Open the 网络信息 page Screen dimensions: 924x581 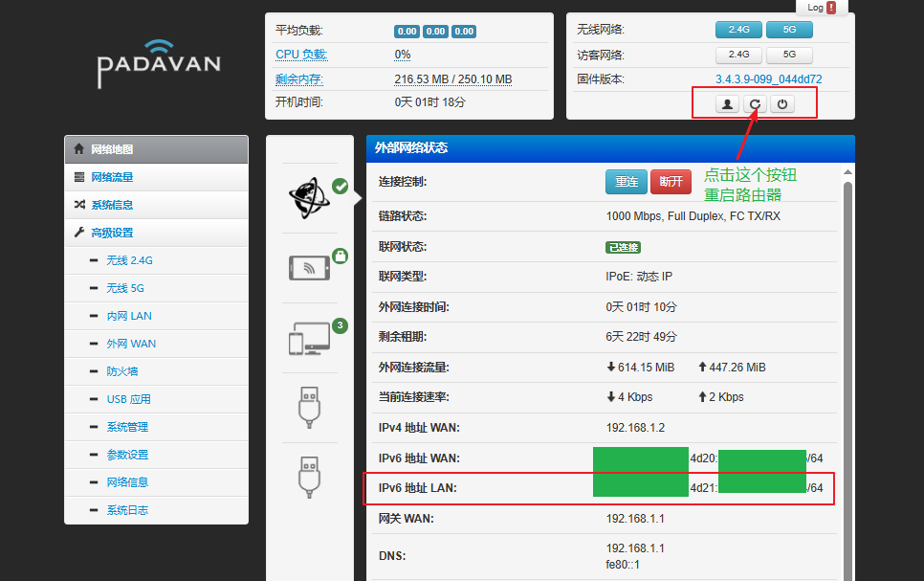tap(156, 481)
